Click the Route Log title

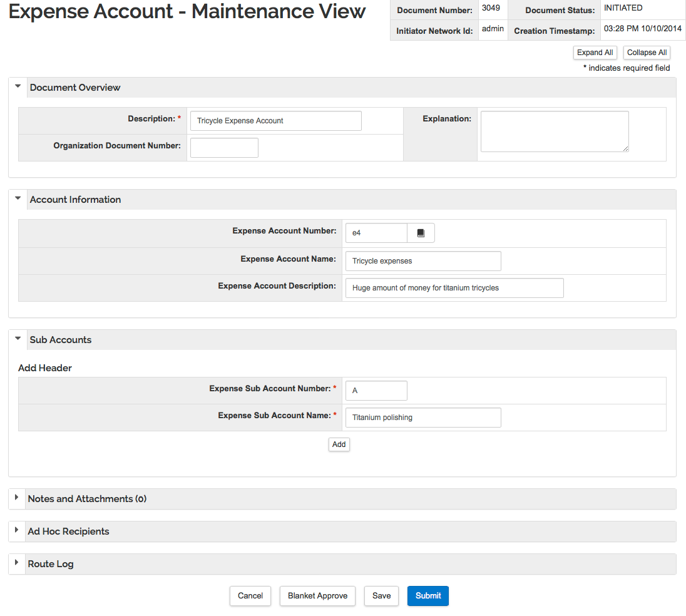(51, 564)
